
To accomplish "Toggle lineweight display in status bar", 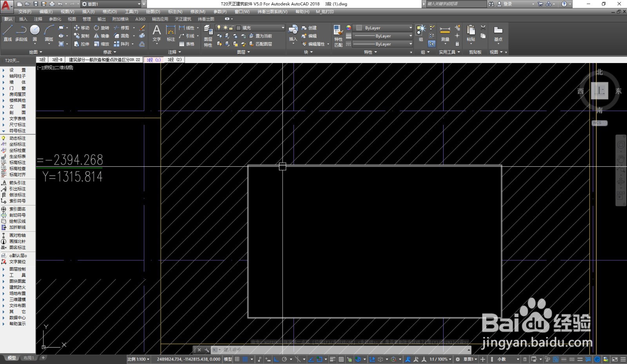I will click(333, 359).
